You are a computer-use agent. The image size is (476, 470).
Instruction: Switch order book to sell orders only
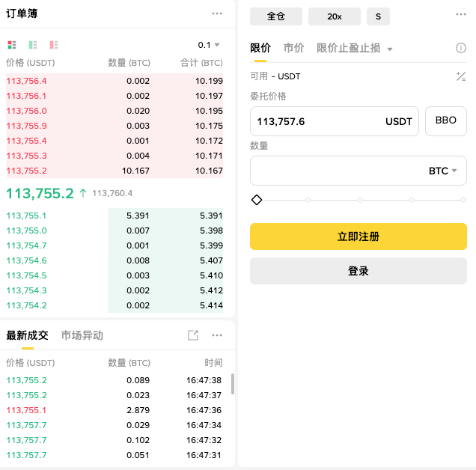pyautogui.click(x=54, y=45)
